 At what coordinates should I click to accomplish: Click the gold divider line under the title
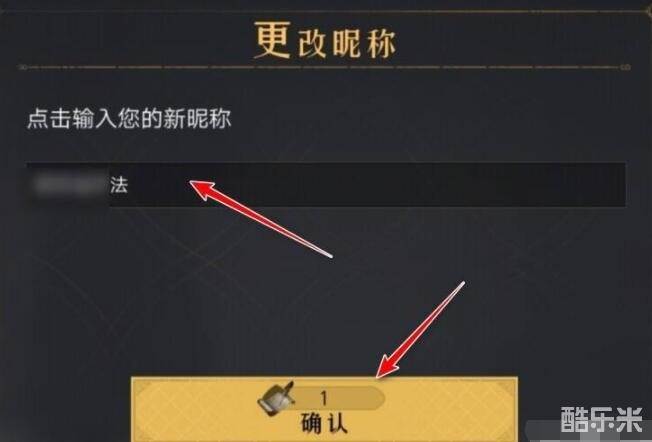[x=324, y=67]
